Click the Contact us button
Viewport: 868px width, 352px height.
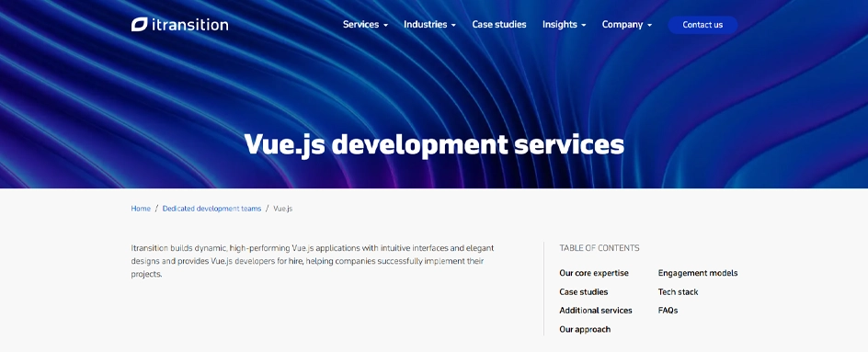tap(702, 25)
